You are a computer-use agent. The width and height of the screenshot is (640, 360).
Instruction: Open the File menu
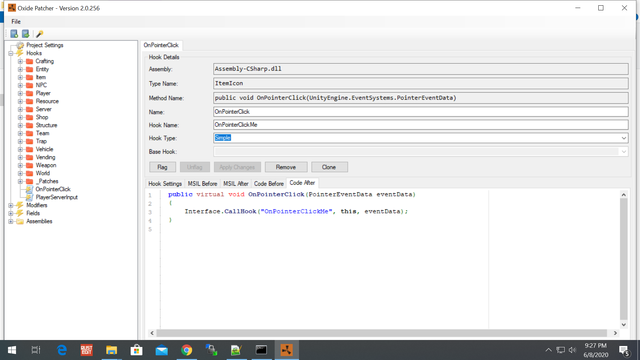pos(16,22)
